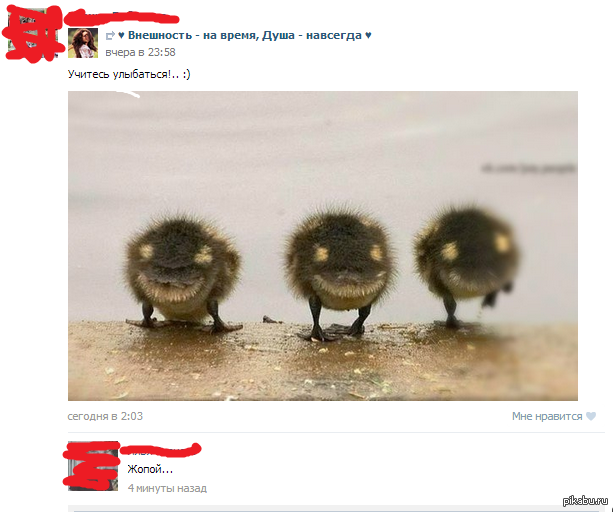
Task: Open the commenter's redacted name link
Action: 160,450
